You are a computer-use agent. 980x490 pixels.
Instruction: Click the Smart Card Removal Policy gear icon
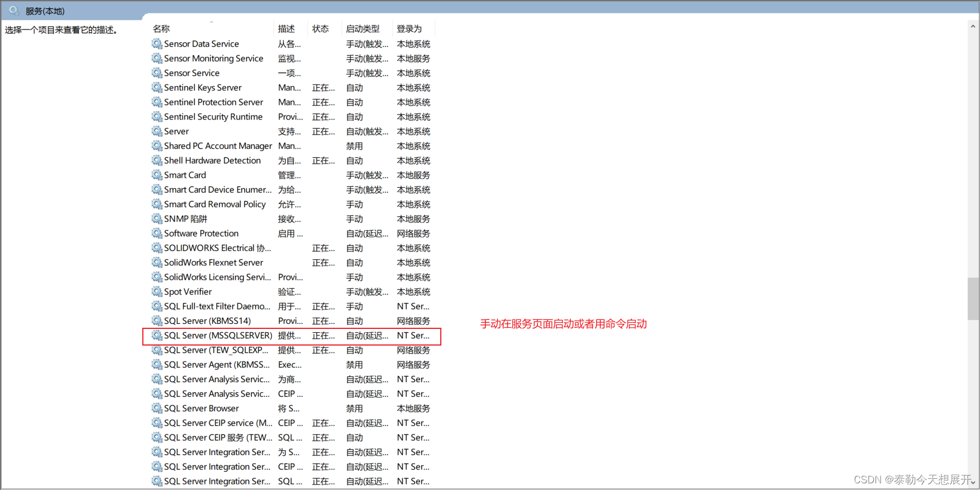[157, 204]
